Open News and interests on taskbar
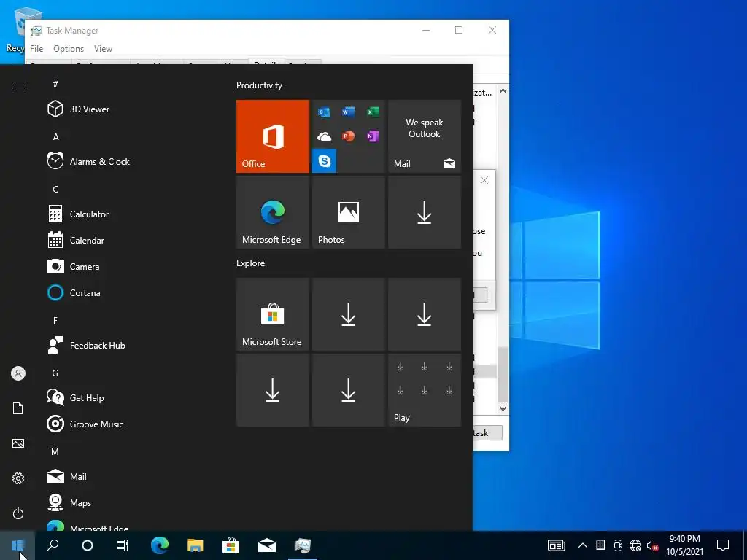The height and width of the screenshot is (560, 747). (556, 545)
